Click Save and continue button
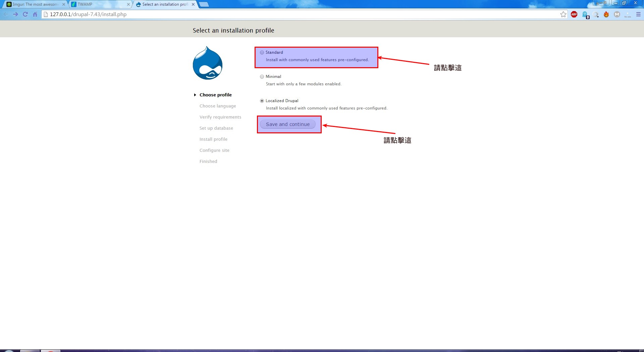The width and height of the screenshot is (644, 352). [x=288, y=124]
